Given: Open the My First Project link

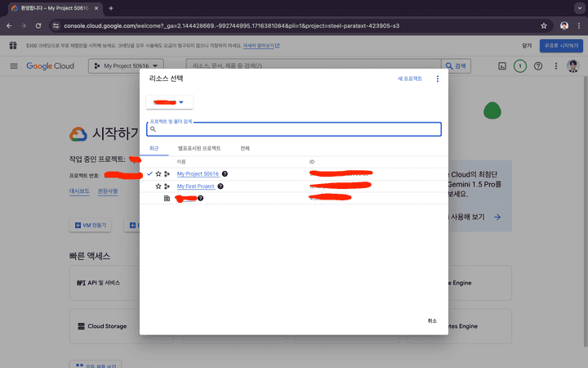Looking at the screenshot, I should [x=195, y=186].
